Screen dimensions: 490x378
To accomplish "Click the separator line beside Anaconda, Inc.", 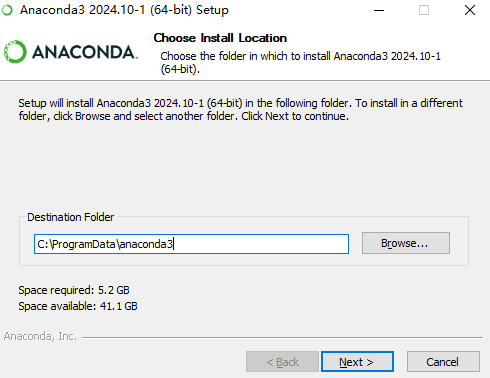I will tap(282, 337).
